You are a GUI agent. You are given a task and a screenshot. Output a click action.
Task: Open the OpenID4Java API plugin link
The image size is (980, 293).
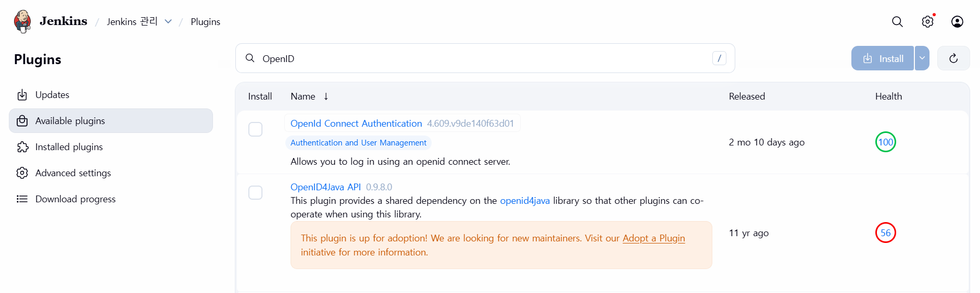click(325, 187)
